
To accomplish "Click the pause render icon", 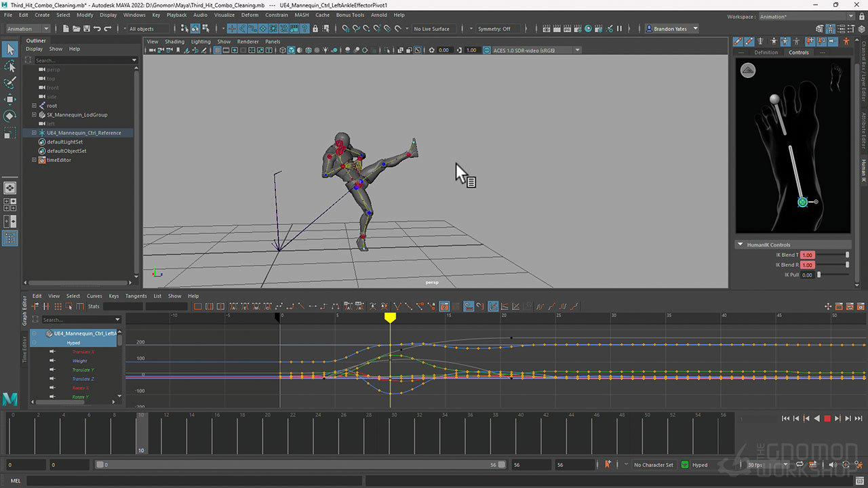I will coord(619,28).
